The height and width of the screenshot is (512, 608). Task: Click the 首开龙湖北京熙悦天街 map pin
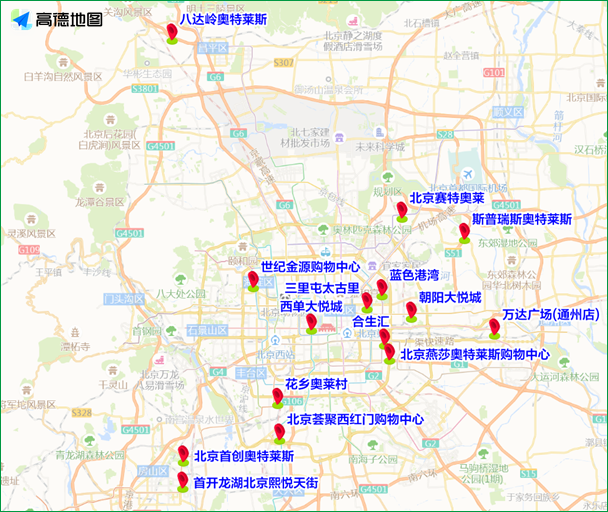pyautogui.click(x=182, y=483)
